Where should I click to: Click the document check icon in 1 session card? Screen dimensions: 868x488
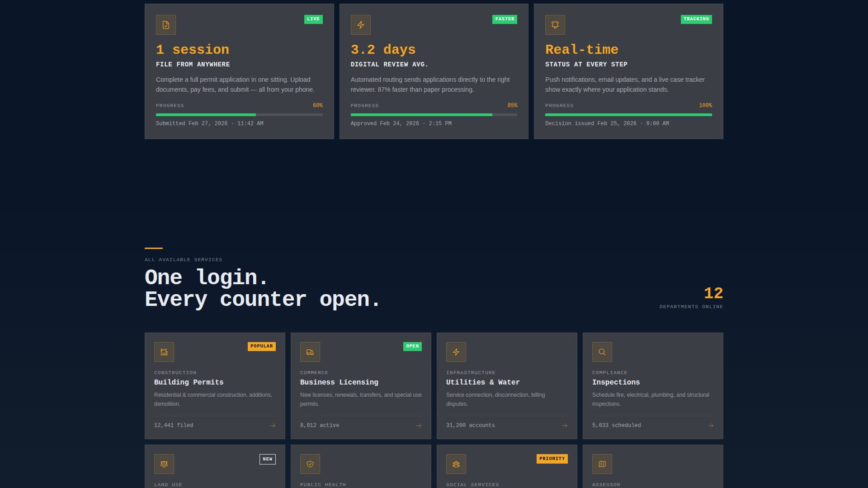point(166,25)
